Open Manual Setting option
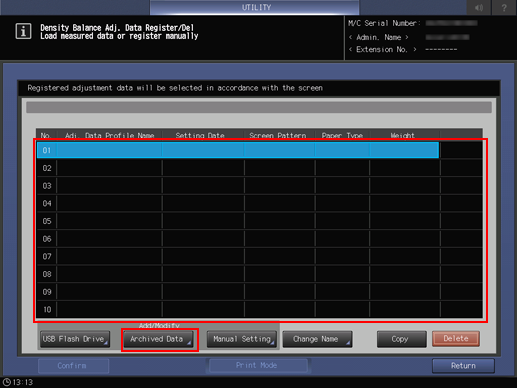The height and width of the screenshot is (388, 517). (x=242, y=339)
